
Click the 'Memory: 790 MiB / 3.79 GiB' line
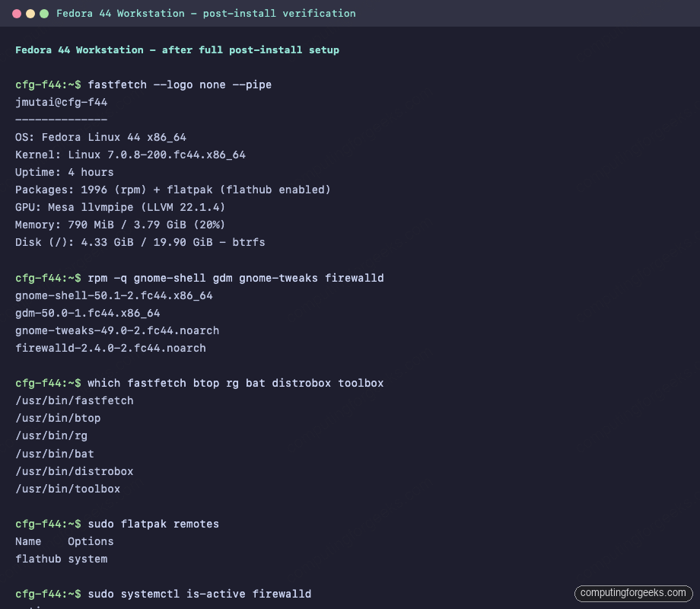(120, 225)
